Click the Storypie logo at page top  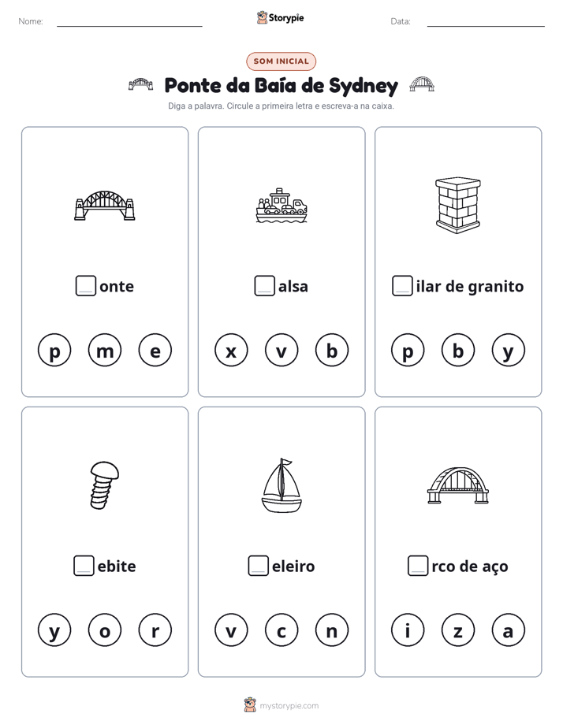click(281, 17)
